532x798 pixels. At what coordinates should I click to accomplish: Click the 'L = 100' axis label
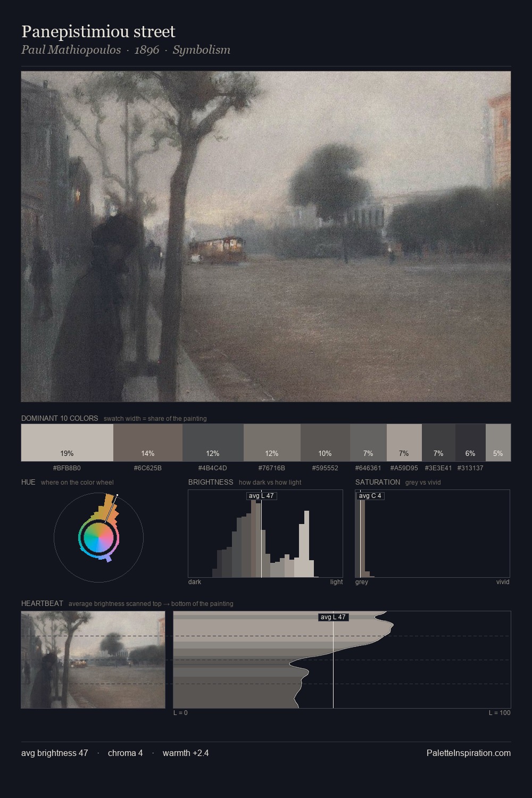(x=500, y=713)
